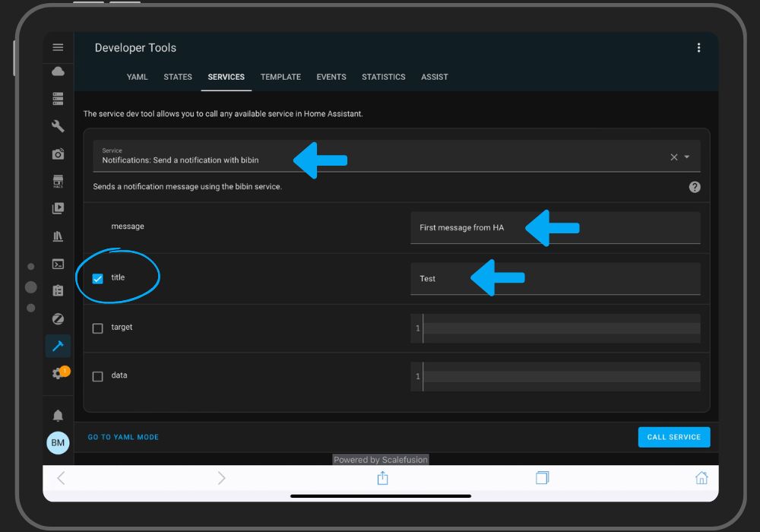Select the HACS icon in the sidebar
760x532 pixels.
(x=58, y=181)
